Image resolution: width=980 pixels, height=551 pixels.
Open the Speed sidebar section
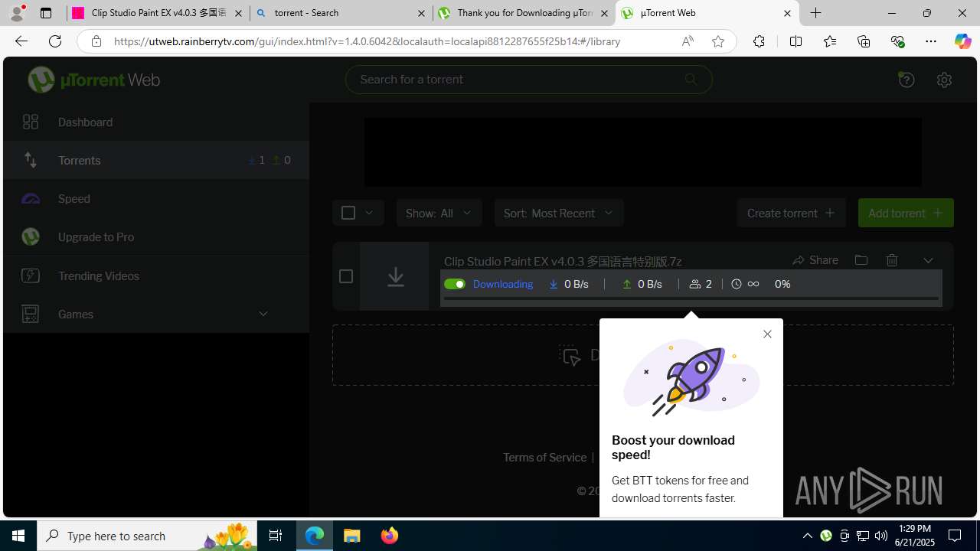coord(156,198)
